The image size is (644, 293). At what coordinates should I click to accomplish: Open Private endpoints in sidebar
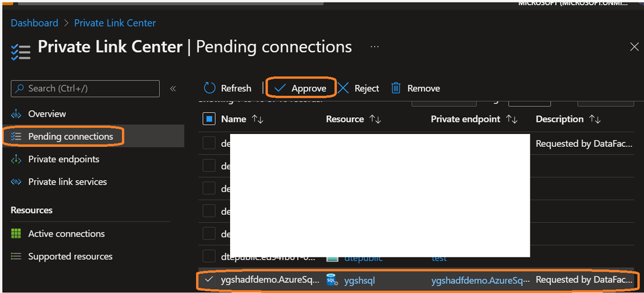[x=64, y=159]
